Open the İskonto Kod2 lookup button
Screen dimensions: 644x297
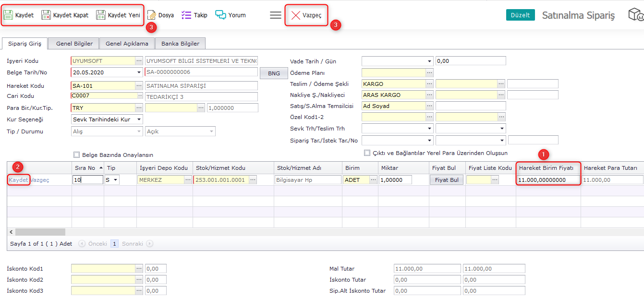[x=139, y=280]
